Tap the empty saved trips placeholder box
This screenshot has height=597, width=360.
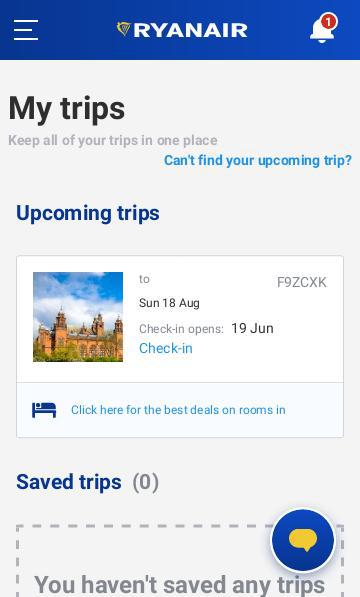click(180, 561)
